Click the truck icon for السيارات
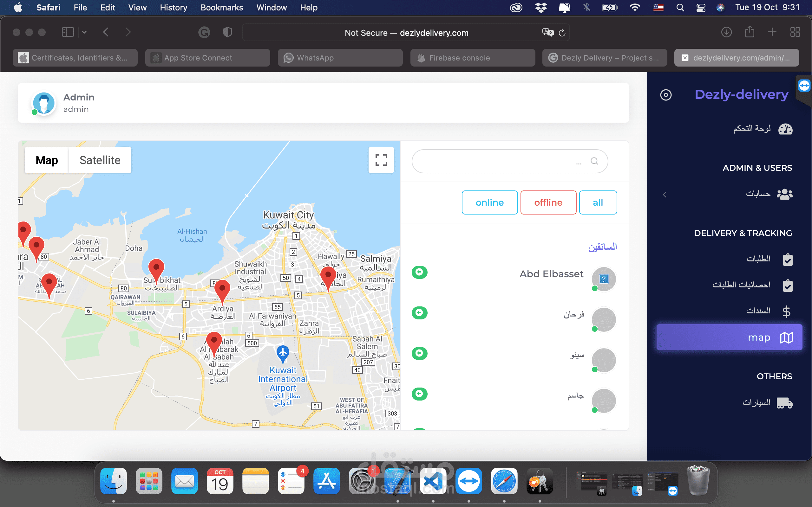This screenshot has width=812, height=507. click(x=784, y=403)
